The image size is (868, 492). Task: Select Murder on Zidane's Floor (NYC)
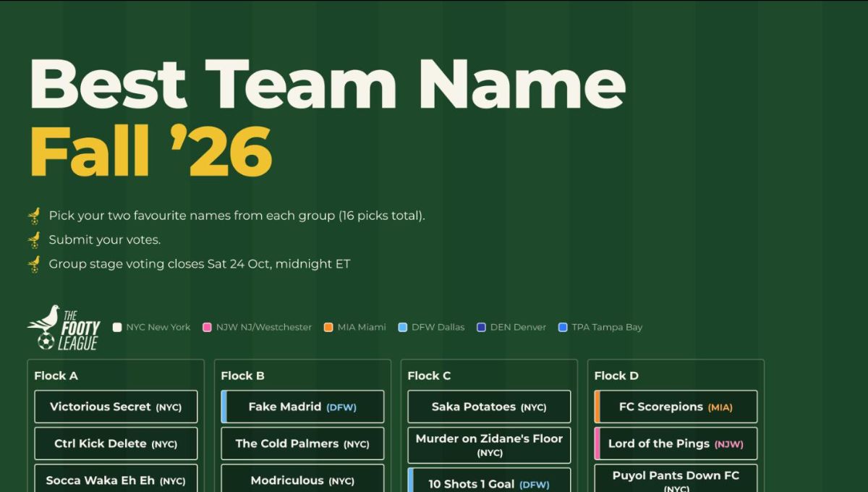489,445
